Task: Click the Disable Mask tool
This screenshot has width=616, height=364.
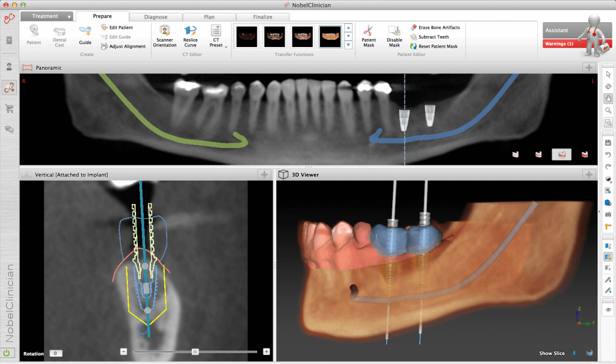Action: click(x=394, y=36)
